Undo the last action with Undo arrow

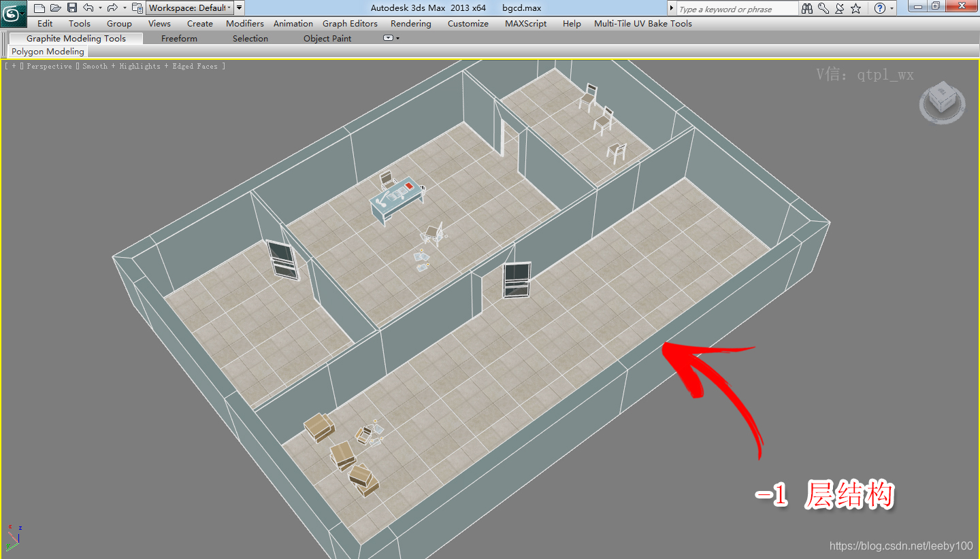click(88, 8)
